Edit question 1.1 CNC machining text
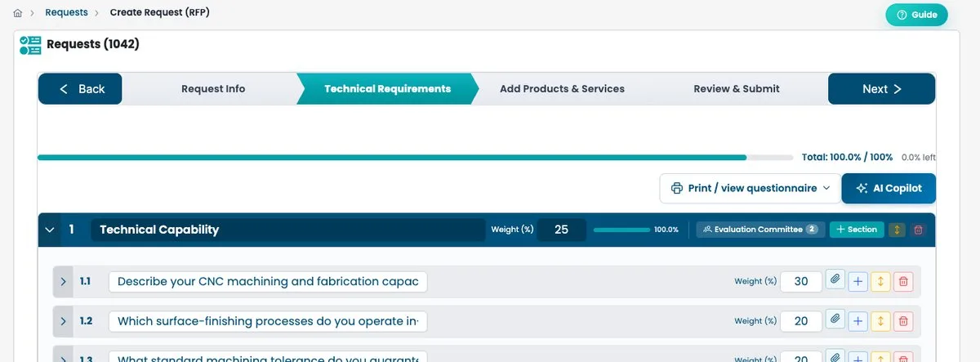This screenshot has width=980, height=362. tap(268, 282)
